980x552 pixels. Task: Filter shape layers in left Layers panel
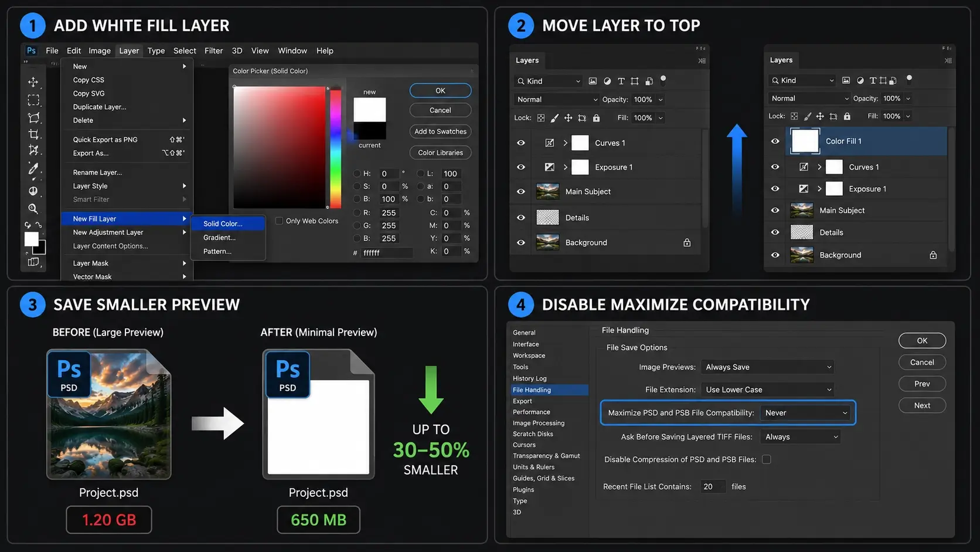[x=635, y=81]
